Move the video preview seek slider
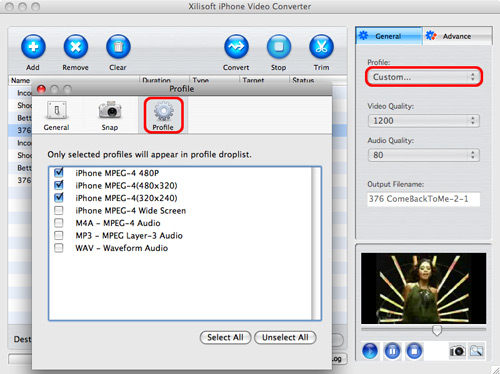The width and height of the screenshot is (500, 374). tap(437, 331)
